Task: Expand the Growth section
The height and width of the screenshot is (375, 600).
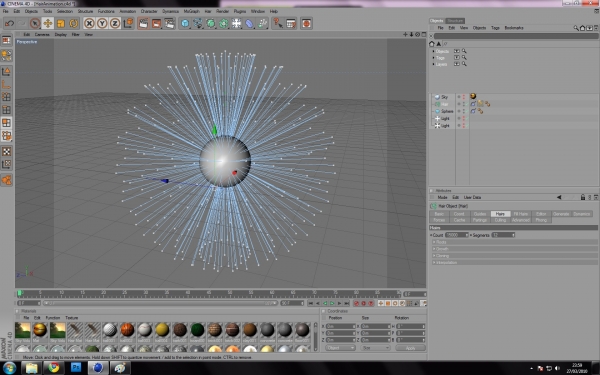Action: [515, 249]
